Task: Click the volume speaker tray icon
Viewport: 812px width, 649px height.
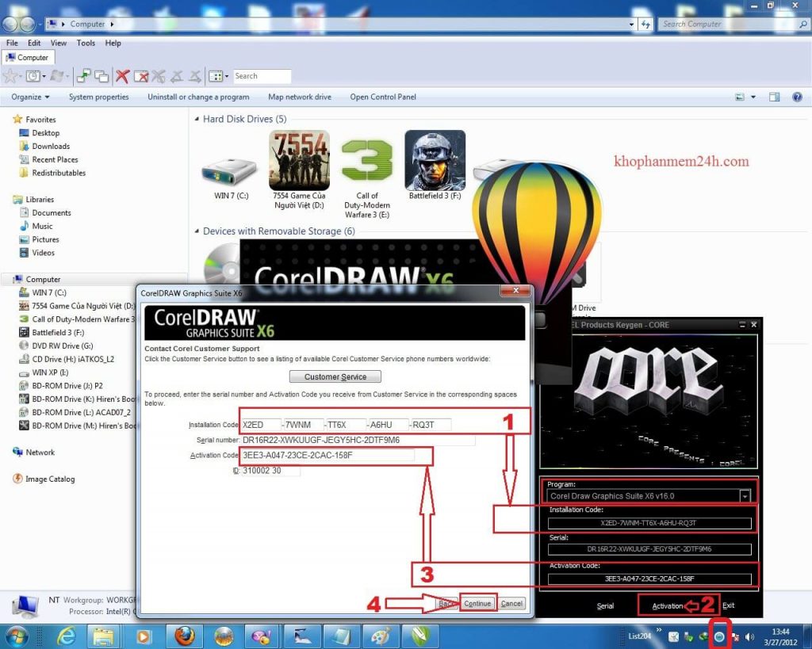Action: [749, 636]
